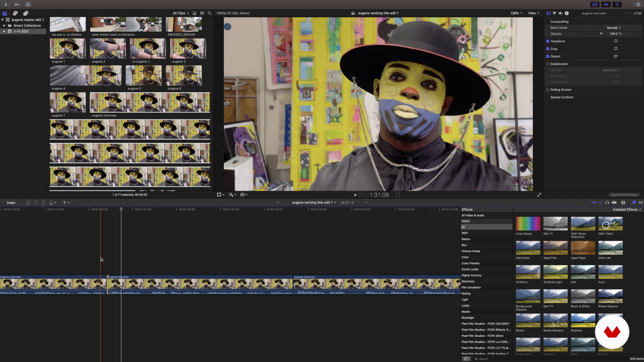Viewport: 644px width, 362px height.
Task: Toggle the Transform checkbox
Action: pos(548,41)
